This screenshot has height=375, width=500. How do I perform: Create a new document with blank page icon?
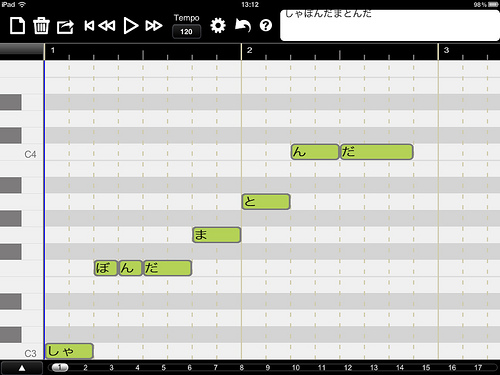click(x=17, y=26)
